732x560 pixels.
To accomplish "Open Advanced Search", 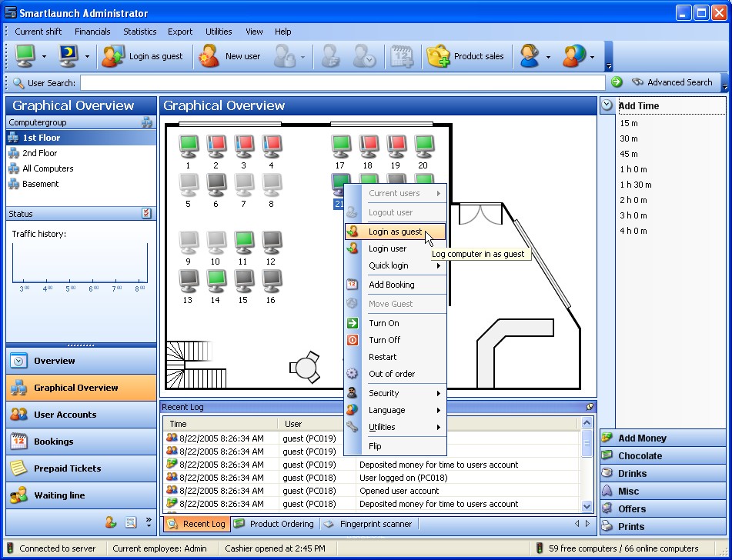I will pos(672,82).
